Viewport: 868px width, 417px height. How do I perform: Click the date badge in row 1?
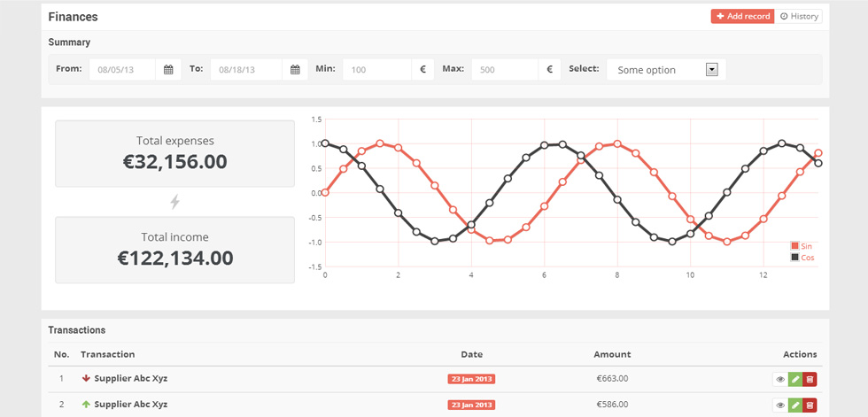pyautogui.click(x=471, y=380)
